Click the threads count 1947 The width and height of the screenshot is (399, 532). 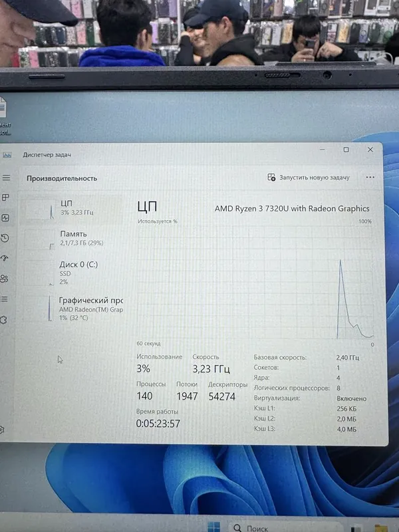[x=187, y=396]
